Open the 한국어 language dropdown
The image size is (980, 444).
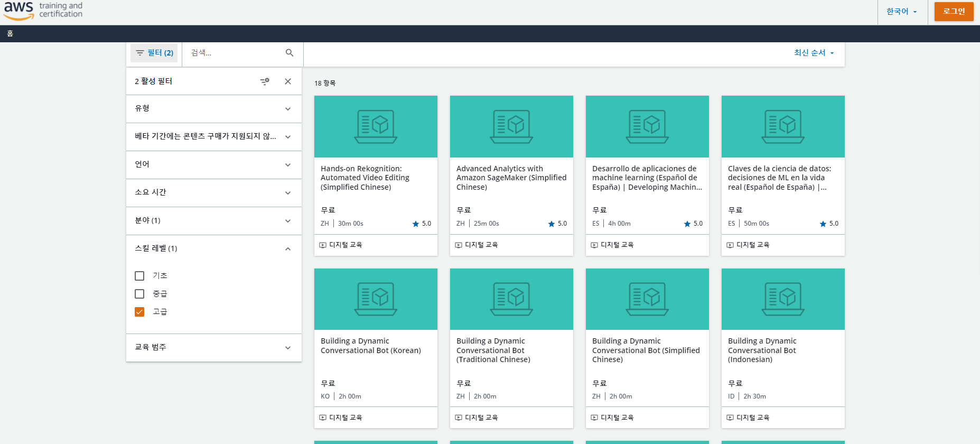coord(902,12)
